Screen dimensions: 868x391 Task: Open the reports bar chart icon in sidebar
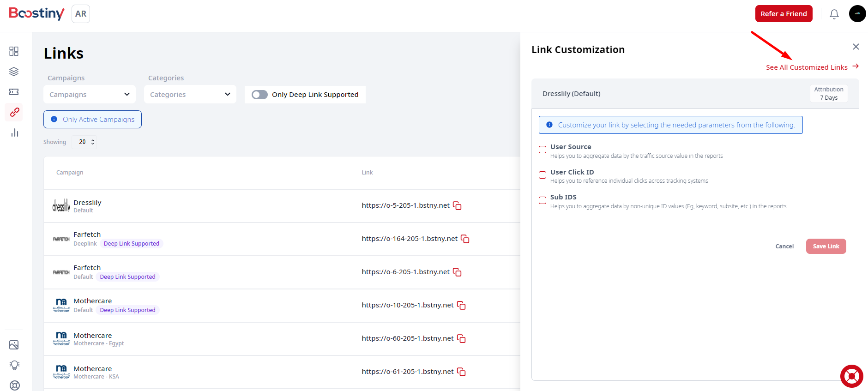pos(14,133)
